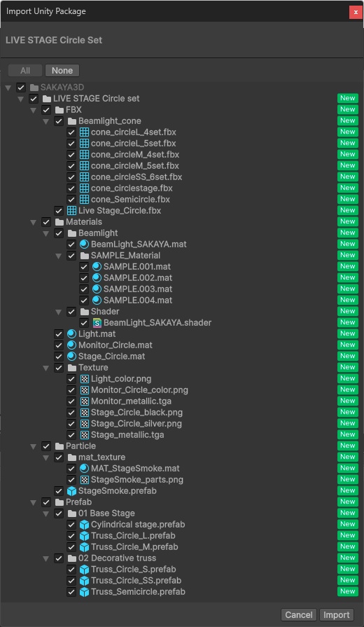
Task: Cancel the package import
Action: point(299,615)
